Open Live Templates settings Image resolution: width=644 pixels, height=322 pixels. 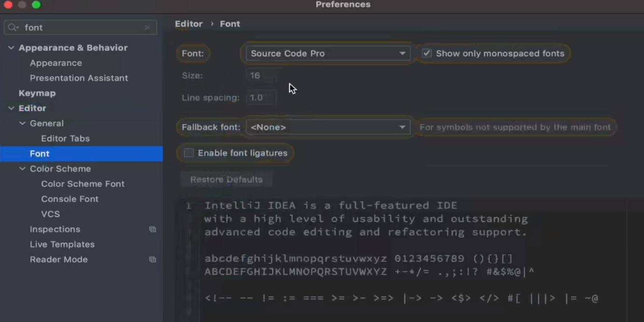[62, 244]
